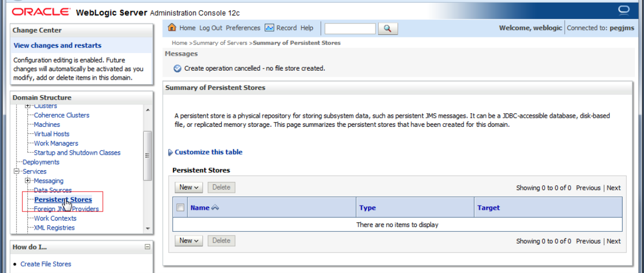
Task: Select Services in Domain Structure
Action: point(34,171)
